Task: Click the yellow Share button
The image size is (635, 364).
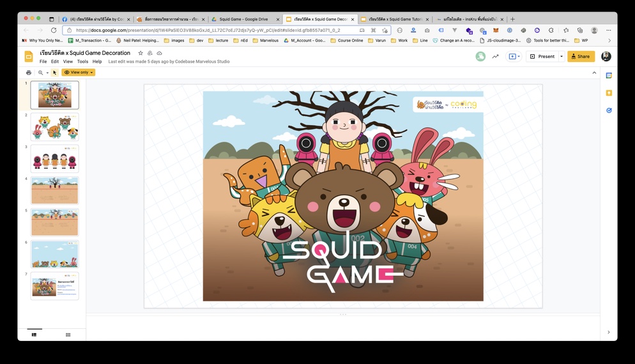Action: point(581,56)
